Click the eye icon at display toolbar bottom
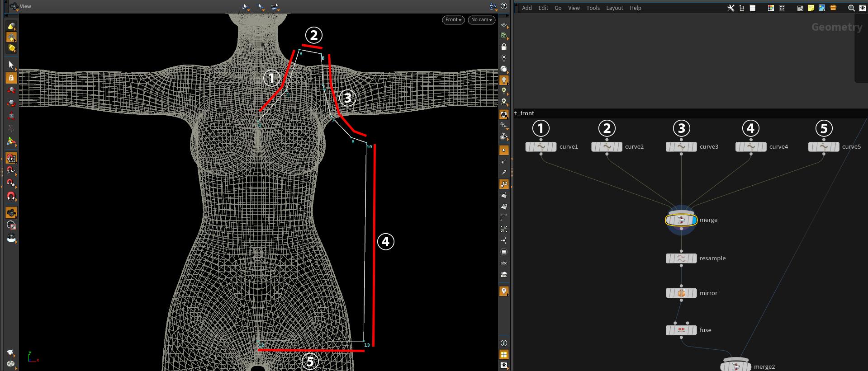Screen dimensions: 868x371 (x=504, y=365)
